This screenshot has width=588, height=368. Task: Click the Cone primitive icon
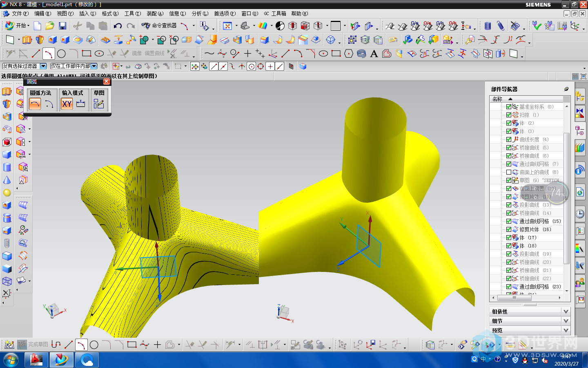7,180
